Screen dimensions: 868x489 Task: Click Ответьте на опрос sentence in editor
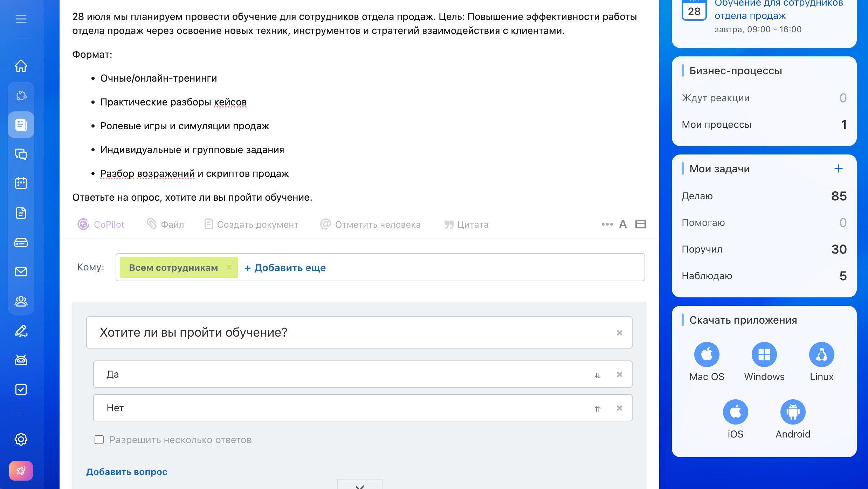[x=192, y=197]
